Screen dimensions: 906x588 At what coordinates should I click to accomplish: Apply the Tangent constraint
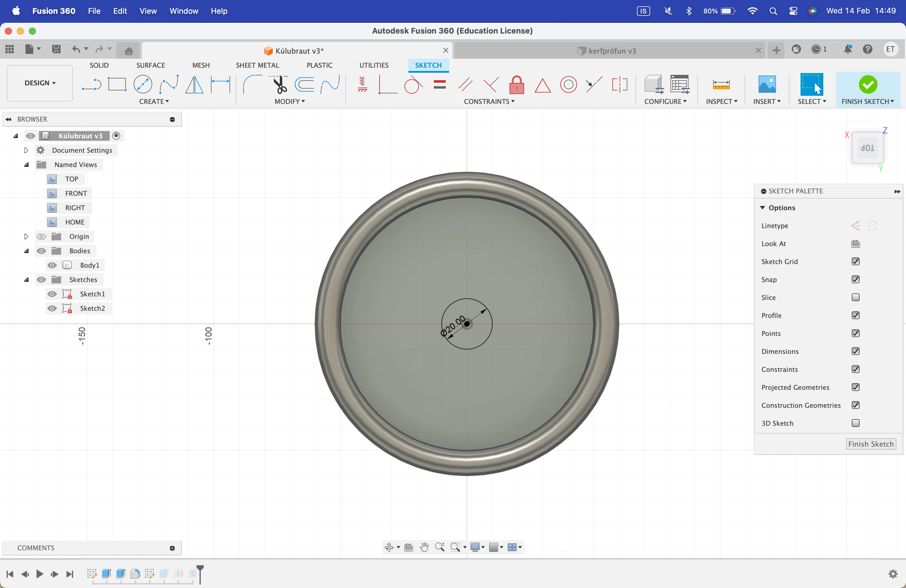[413, 84]
